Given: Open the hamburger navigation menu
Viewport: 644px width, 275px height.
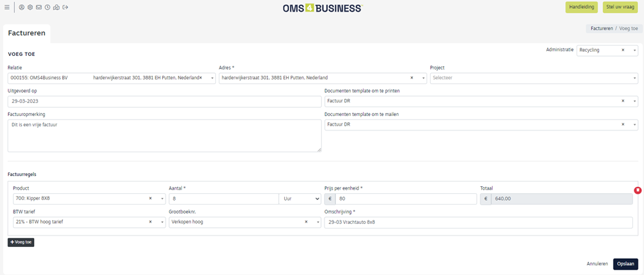Looking at the screenshot, I should click(x=7, y=8).
